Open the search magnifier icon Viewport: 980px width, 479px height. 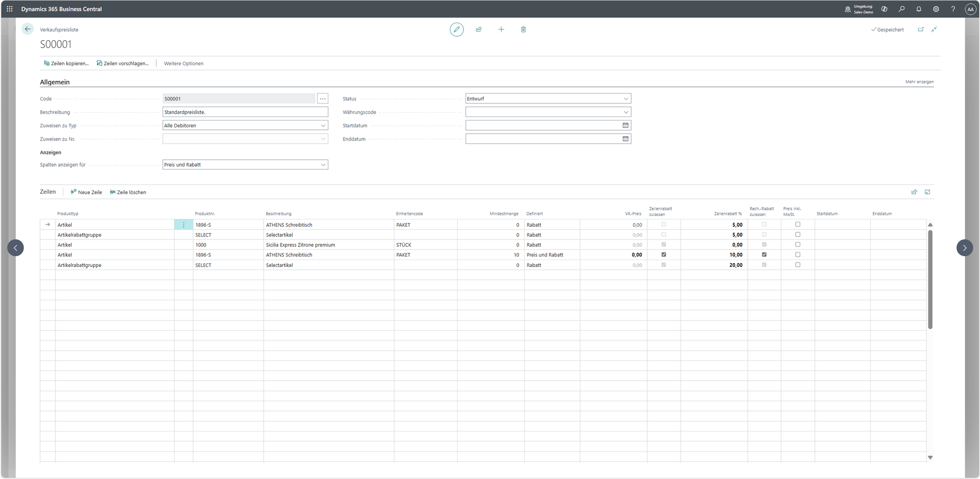902,9
